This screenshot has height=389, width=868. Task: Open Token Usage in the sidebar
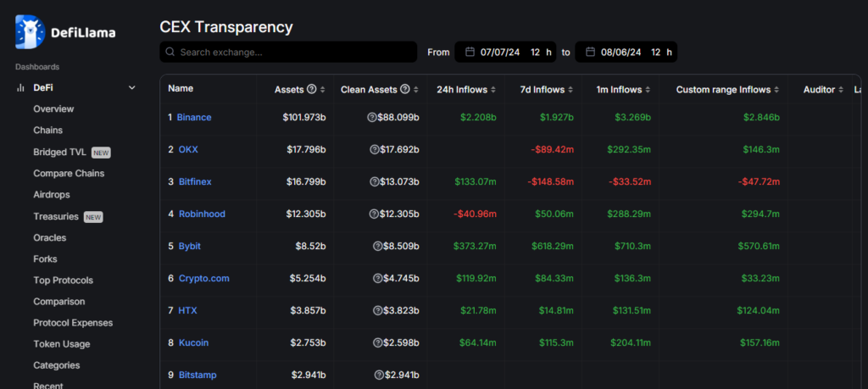point(61,344)
